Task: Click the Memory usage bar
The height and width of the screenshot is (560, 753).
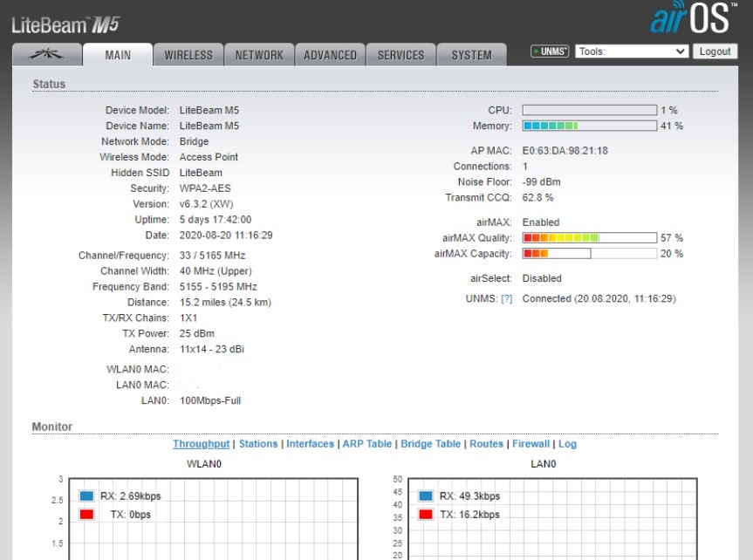Action: coord(590,126)
